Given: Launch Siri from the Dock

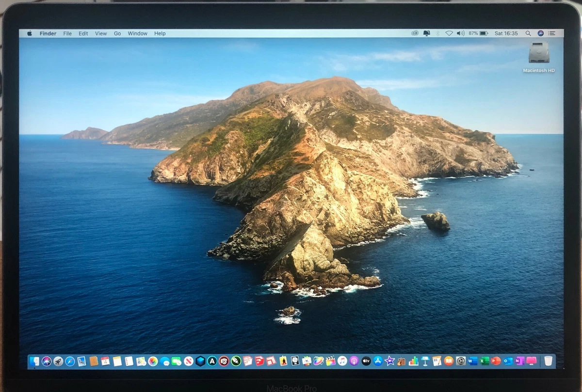Looking at the screenshot, I should pos(47,361).
